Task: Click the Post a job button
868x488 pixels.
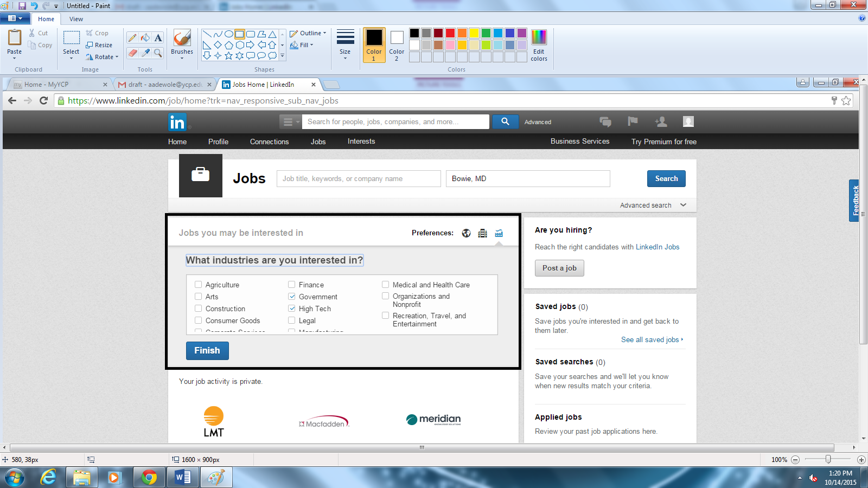Action: coord(559,268)
